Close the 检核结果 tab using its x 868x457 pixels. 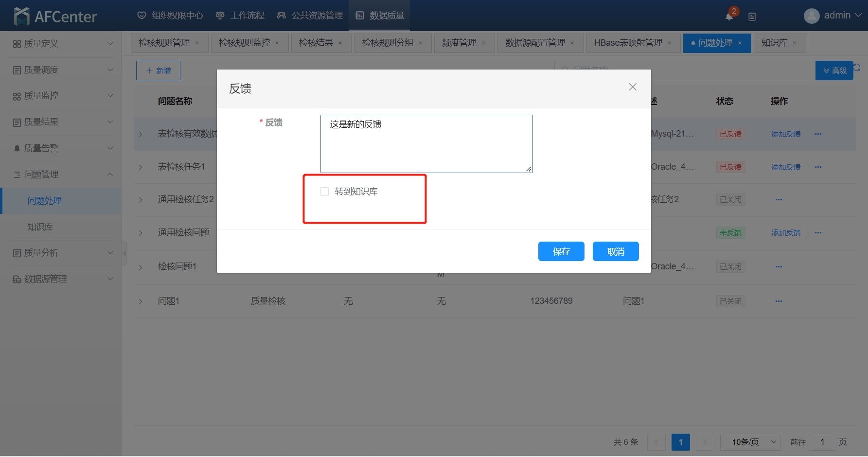point(340,43)
